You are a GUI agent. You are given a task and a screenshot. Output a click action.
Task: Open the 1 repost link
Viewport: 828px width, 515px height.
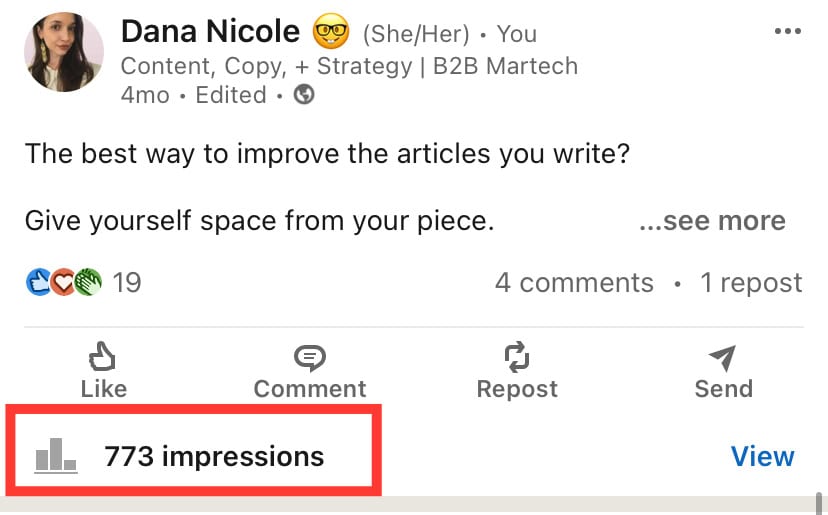coord(751,283)
